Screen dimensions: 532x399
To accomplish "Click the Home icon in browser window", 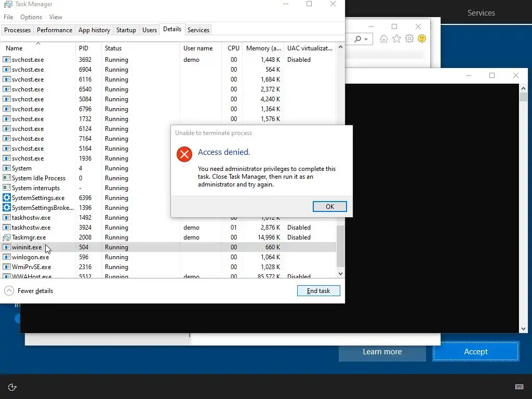I will tap(383, 38).
